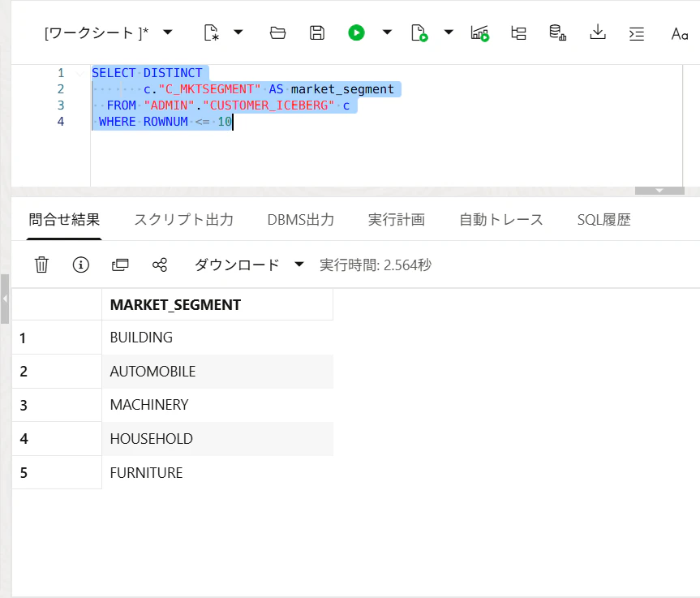Open the results in a new window icon
700x598 pixels.
[120, 265]
